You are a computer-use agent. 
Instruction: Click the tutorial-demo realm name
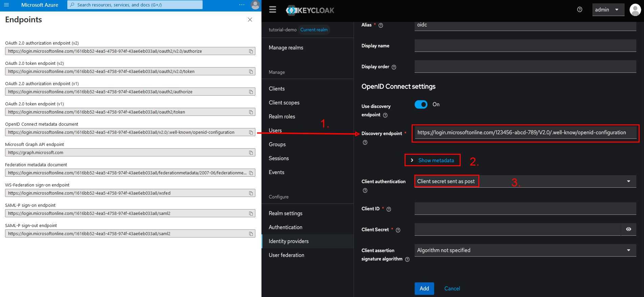coord(282,30)
